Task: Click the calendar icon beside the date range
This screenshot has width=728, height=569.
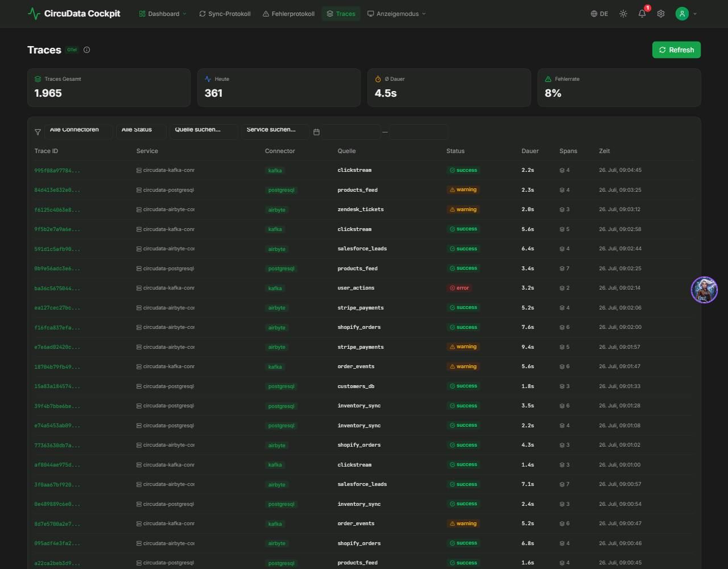Action: (x=317, y=132)
